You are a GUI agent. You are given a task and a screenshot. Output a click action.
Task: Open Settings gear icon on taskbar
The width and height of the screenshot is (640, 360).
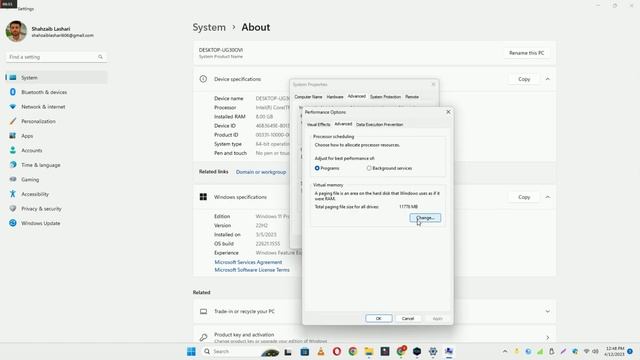433,351
